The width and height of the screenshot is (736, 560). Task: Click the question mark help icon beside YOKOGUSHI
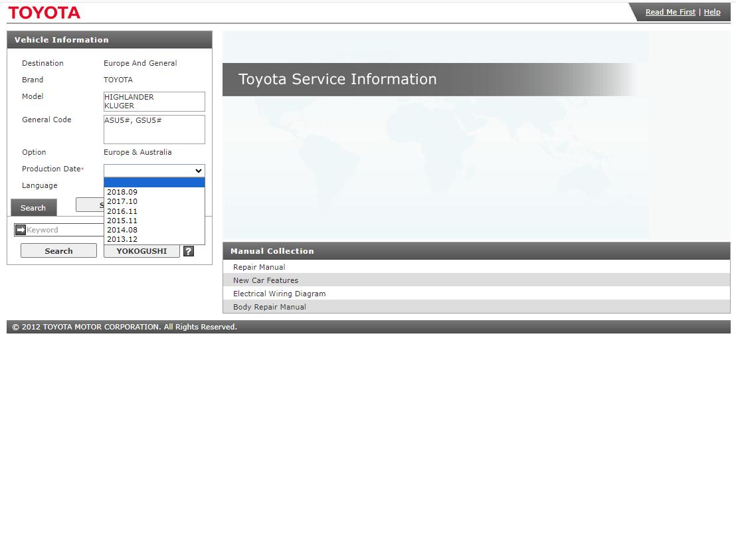189,251
